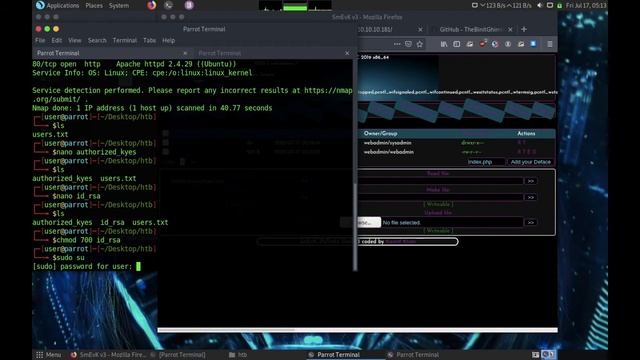Click the Pocket save icon
The width and height of the screenshot is (640, 360).
409,44
